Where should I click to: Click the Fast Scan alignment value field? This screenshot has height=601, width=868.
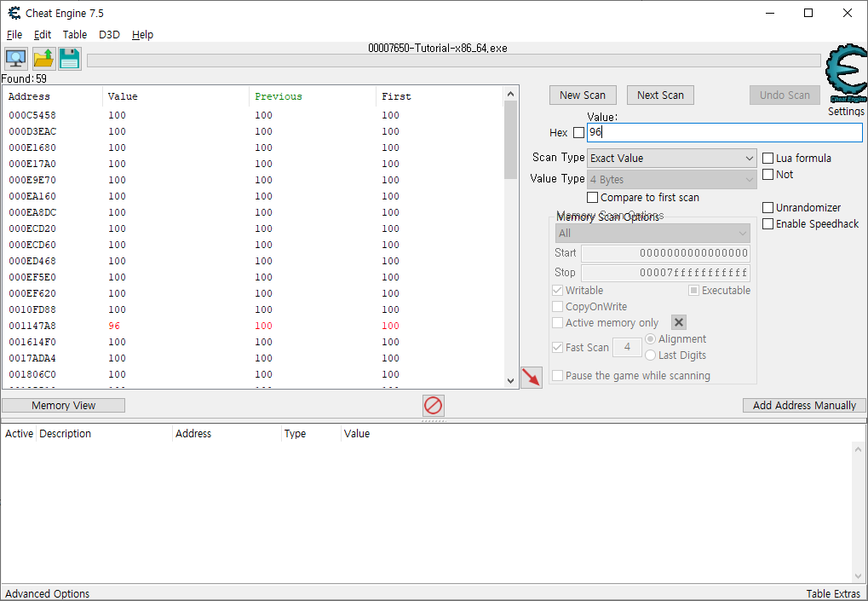(x=627, y=347)
